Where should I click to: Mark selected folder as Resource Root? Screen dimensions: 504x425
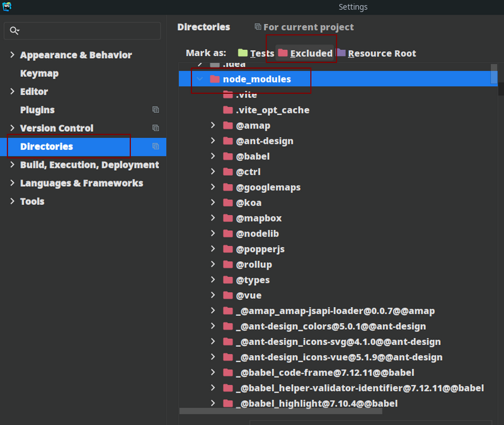click(x=376, y=53)
